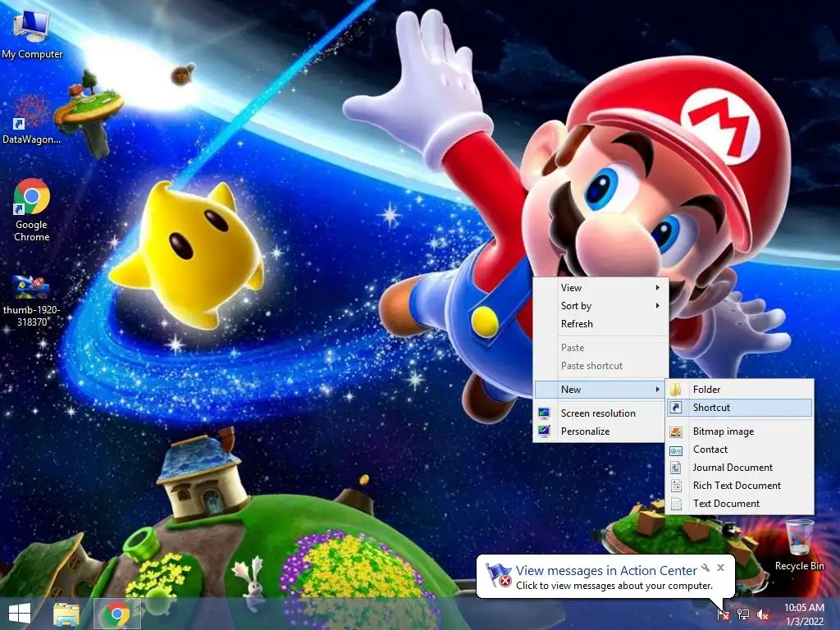Choose Screen resolution from the context menu
This screenshot has height=630, width=840.
[x=600, y=413]
